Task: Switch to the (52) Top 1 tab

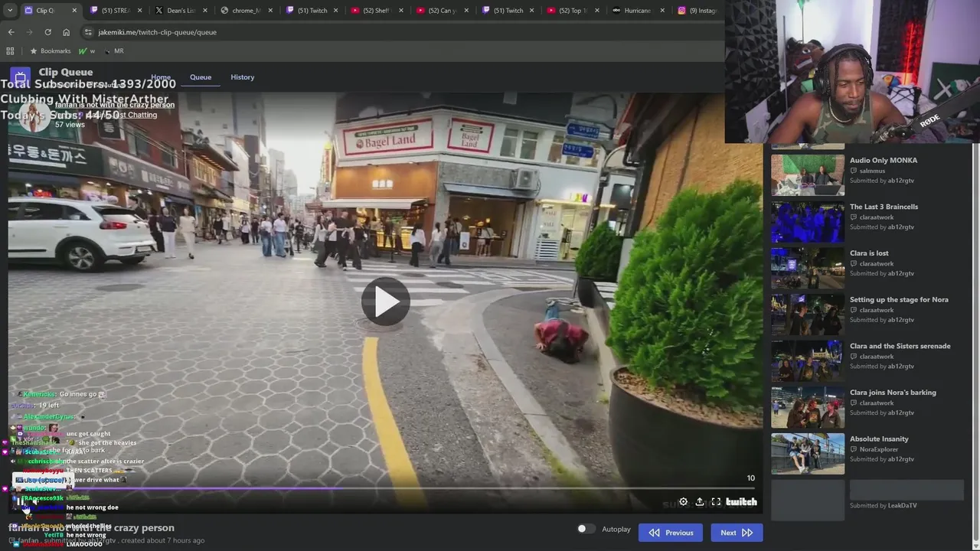Action: point(573,11)
